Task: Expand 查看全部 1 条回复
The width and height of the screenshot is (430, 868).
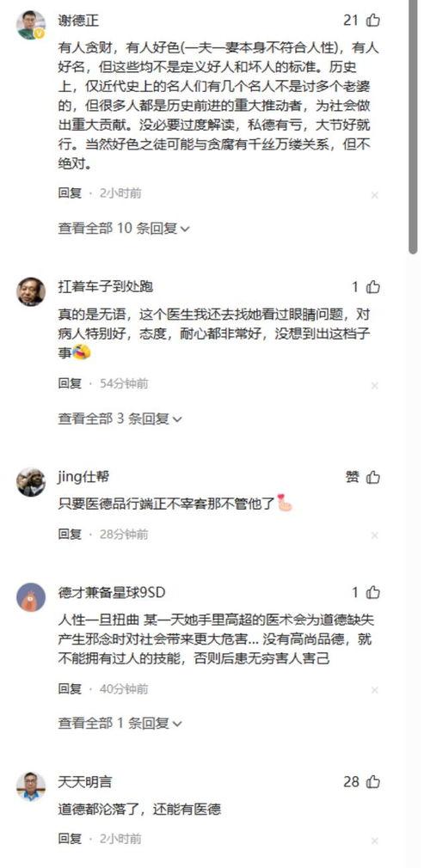Action: [x=120, y=723]
